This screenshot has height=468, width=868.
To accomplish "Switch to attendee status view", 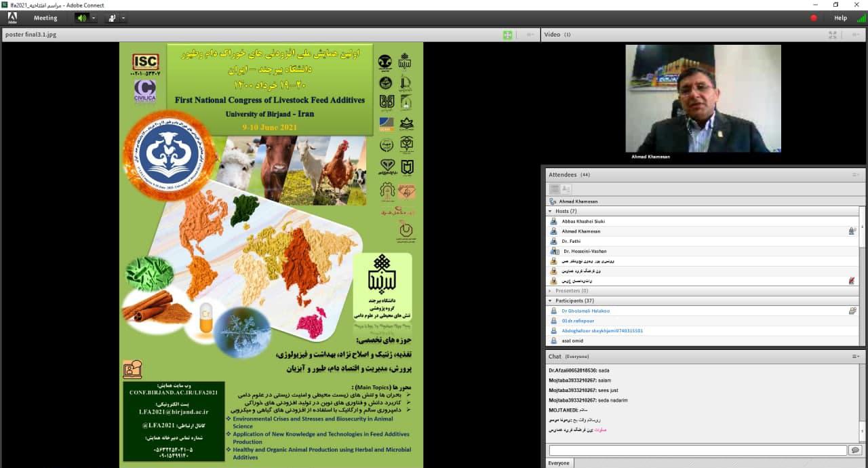I will [566, 189].
